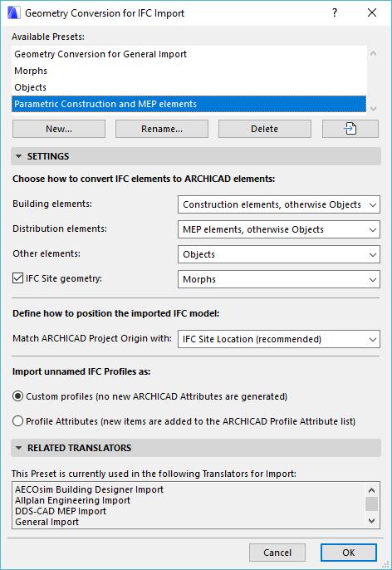
Task: Open the Building elements dropdown
Action: coord(279,204)
